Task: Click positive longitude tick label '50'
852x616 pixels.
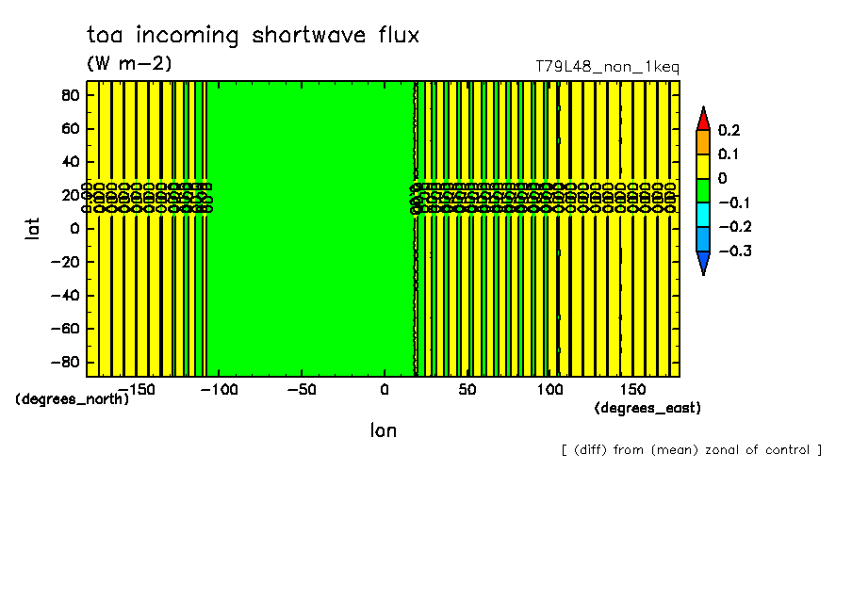Action: click(467, 390)
